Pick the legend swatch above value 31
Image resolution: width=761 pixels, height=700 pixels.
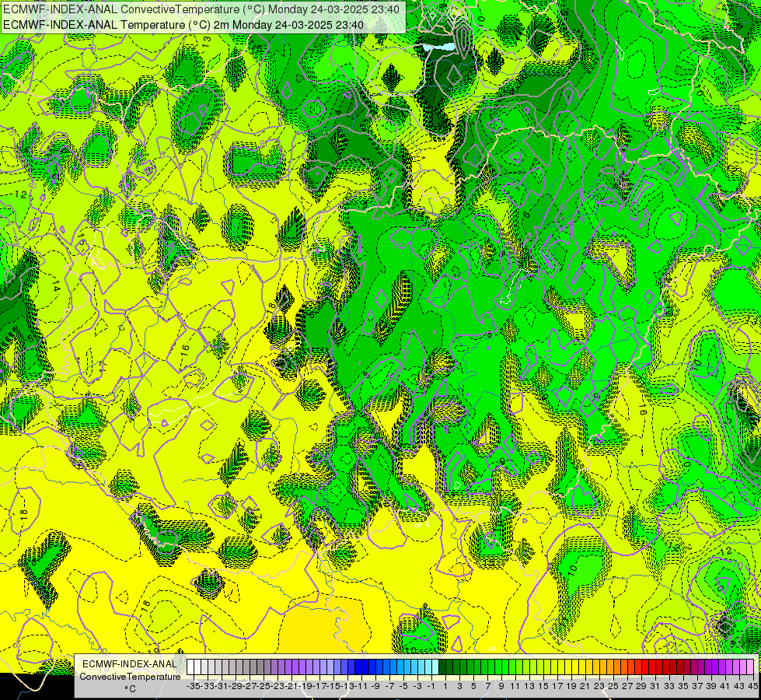652,667
